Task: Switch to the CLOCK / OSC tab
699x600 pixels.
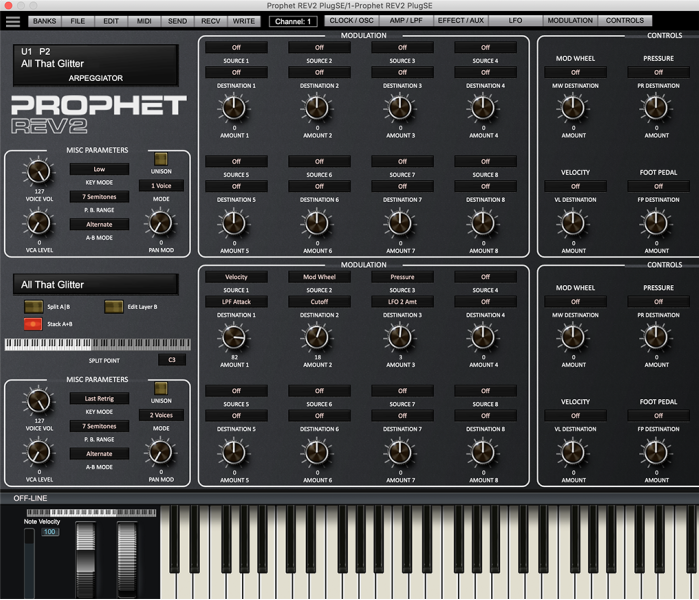Action: pos(352,21)
